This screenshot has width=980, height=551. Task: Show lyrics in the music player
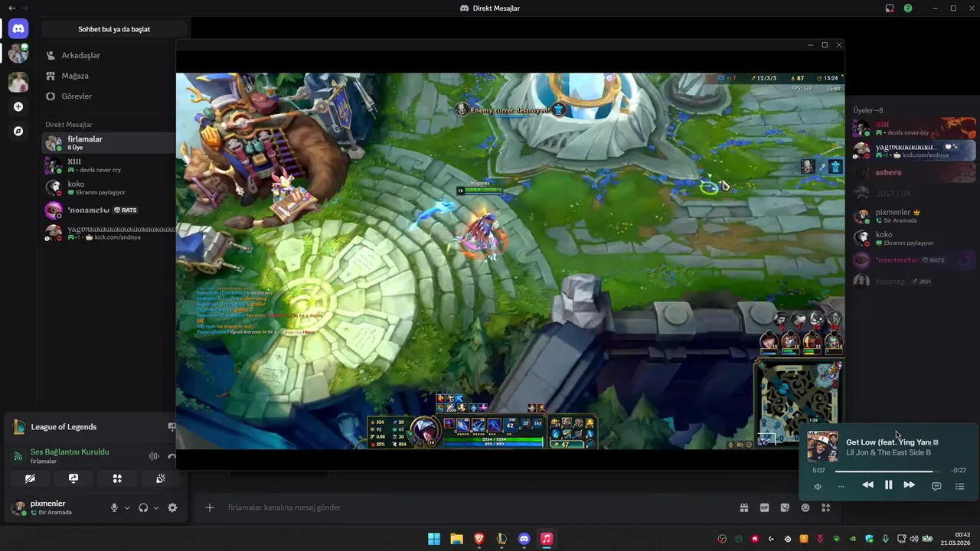[x=936, y=486]
